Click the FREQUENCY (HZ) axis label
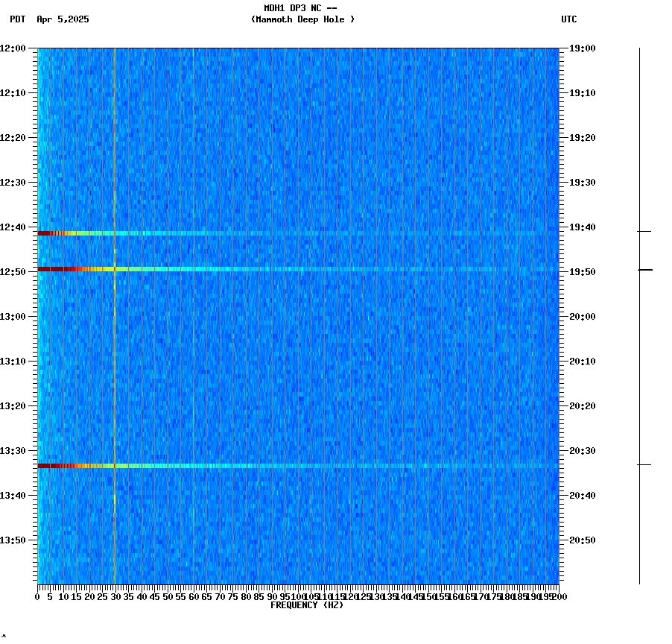Screen dimensions: 672x644 click(308, 604)
